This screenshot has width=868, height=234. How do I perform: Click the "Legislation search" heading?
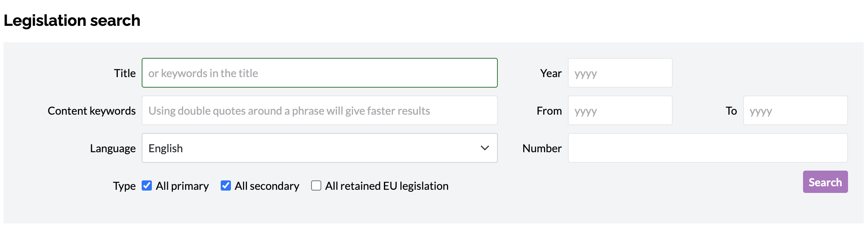point(72,20)
